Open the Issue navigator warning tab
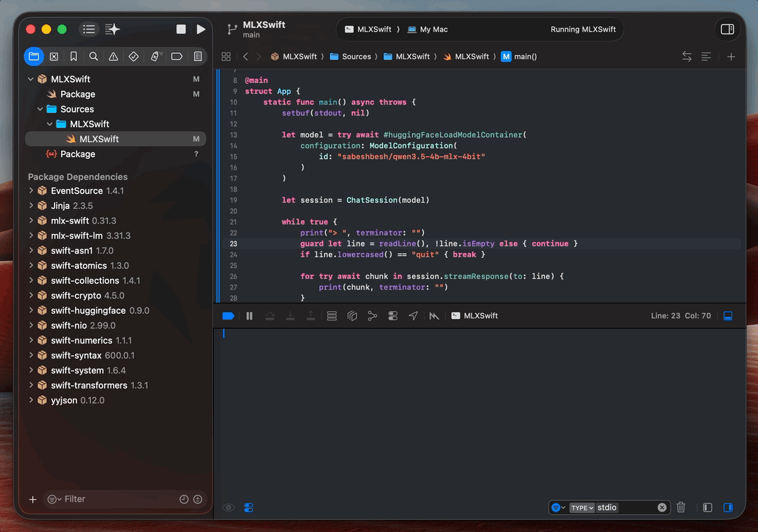758x532 pixels. pos(113,56)
